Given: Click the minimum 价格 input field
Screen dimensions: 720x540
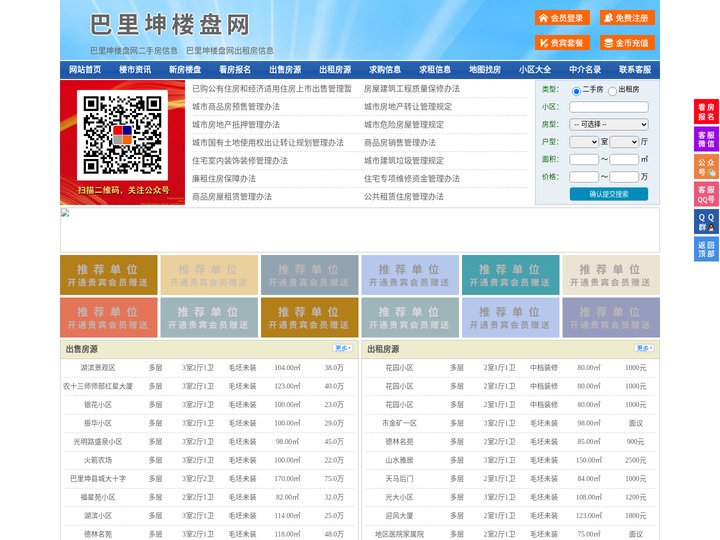Looking at the screenshot, I should (x=584, y=177).
